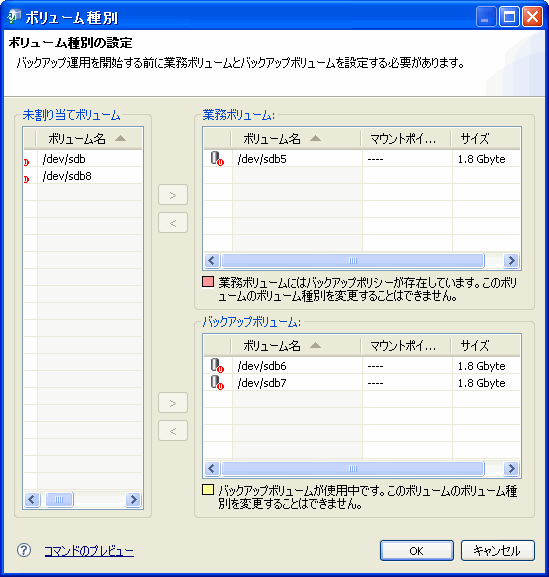
Task: Sort 業務ボリューム table by ボリューム名 header
Action: pos(296,139)
